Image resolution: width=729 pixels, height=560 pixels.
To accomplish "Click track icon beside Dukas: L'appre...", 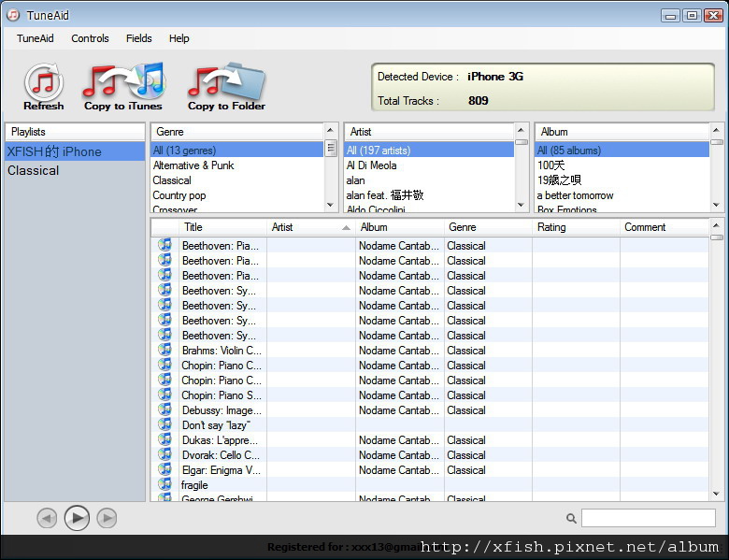I will click(164, 439).
